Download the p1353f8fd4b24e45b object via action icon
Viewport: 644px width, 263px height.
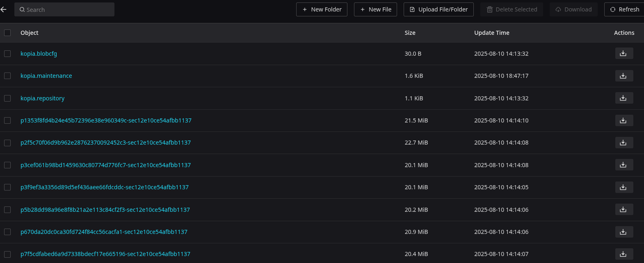tap(624, 120)
